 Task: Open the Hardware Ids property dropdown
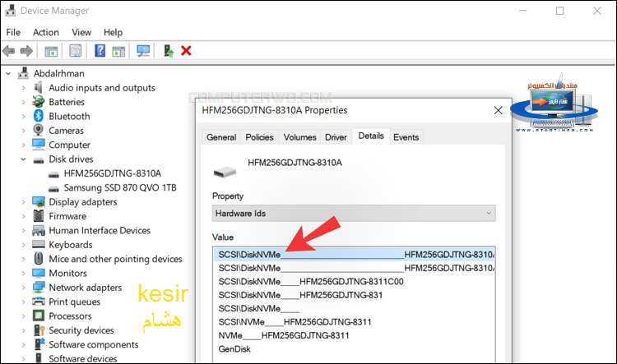[x=354, y=213]
